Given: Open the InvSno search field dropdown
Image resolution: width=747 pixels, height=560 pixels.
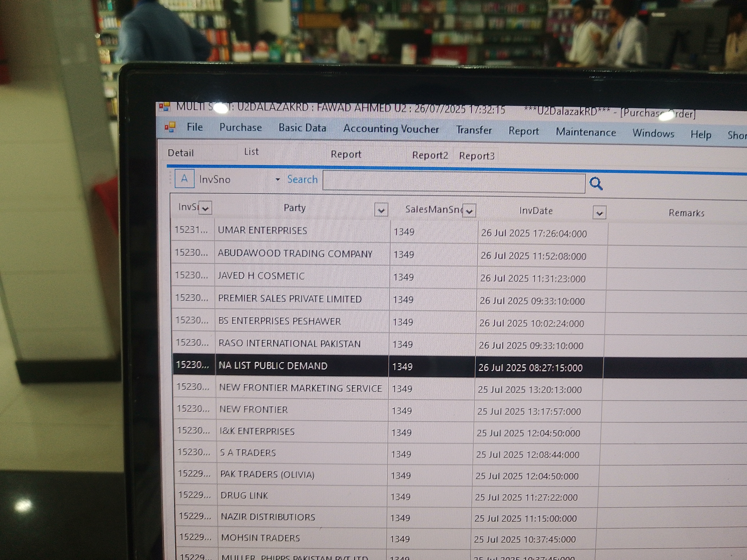Looking at the screenshot, I should pyautogui.click(x=278, y=180).
